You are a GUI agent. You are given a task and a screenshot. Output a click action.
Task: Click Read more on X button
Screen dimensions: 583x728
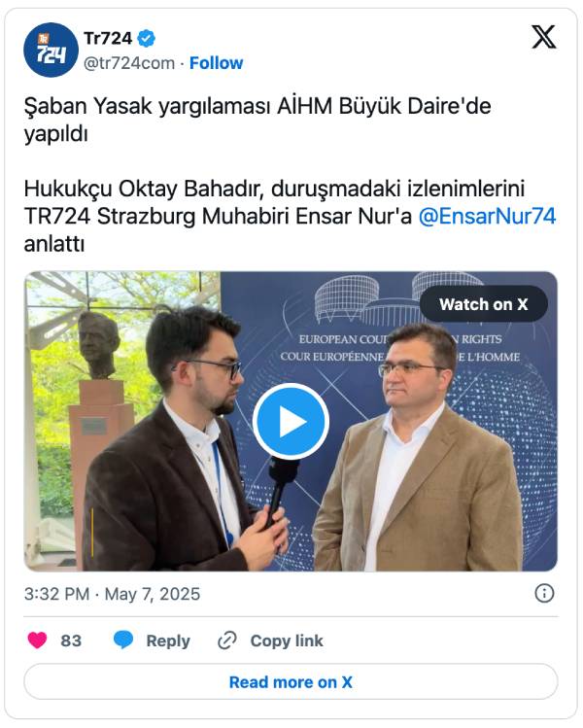[291, 682]
